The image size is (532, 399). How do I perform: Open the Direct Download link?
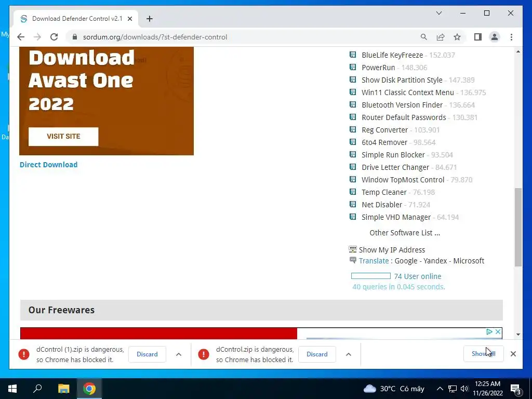(x=48, y=165)
